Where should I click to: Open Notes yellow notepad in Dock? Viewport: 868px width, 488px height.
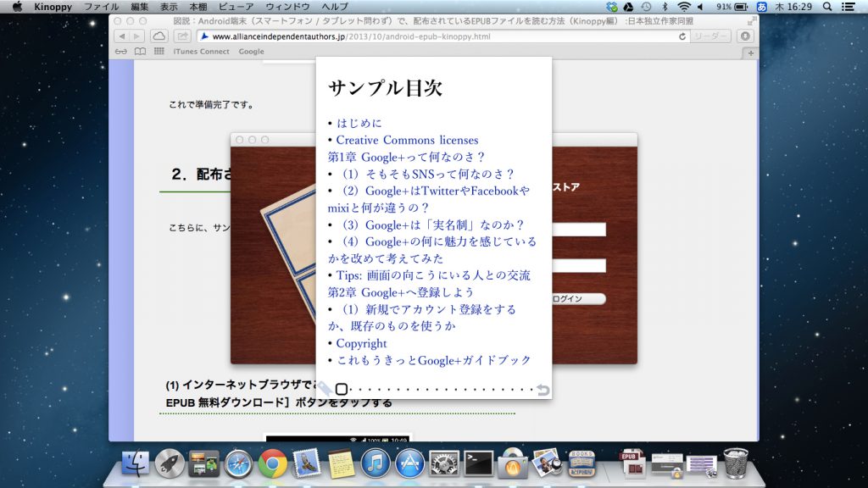click(x=341, y=463)
